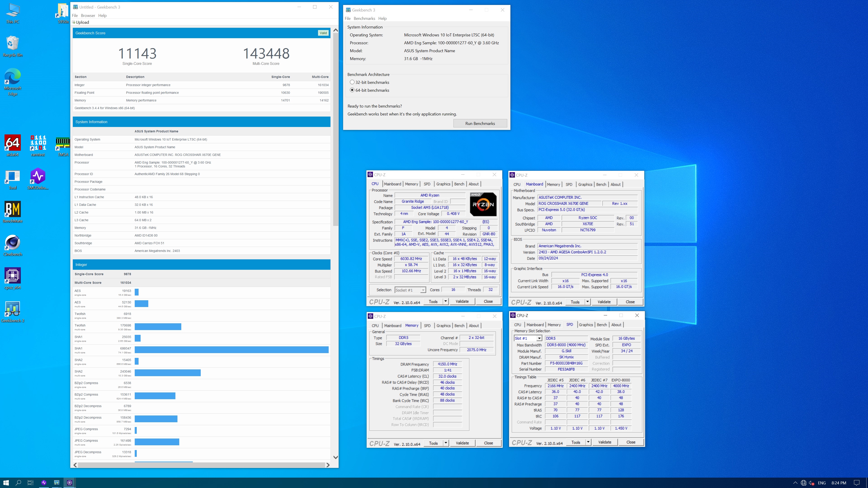Launch Geekbench 3 desktop shortcut
The width and height of the screenshot is (868, 488).
pyautogui.click(x=12, y=312)
